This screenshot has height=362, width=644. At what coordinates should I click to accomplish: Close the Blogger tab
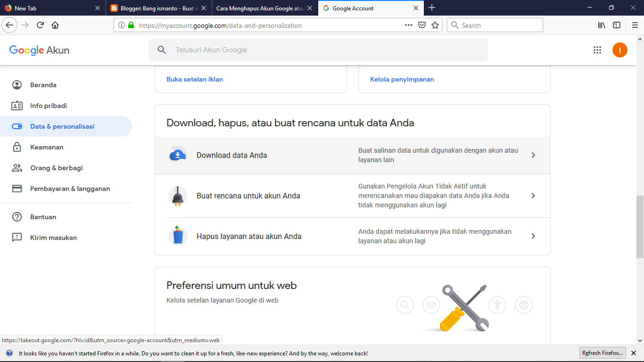click(204, 8)
